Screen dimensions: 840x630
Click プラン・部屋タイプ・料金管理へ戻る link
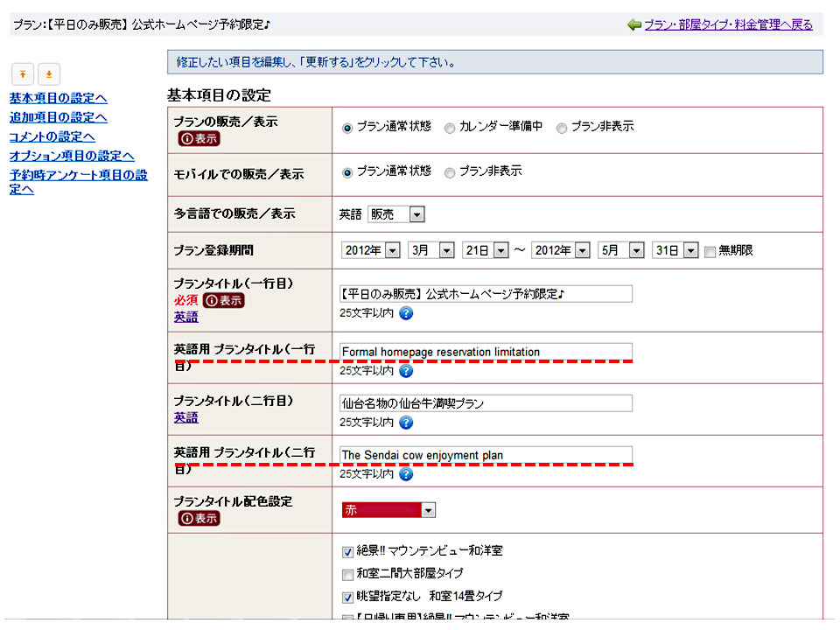pos(728,24)
